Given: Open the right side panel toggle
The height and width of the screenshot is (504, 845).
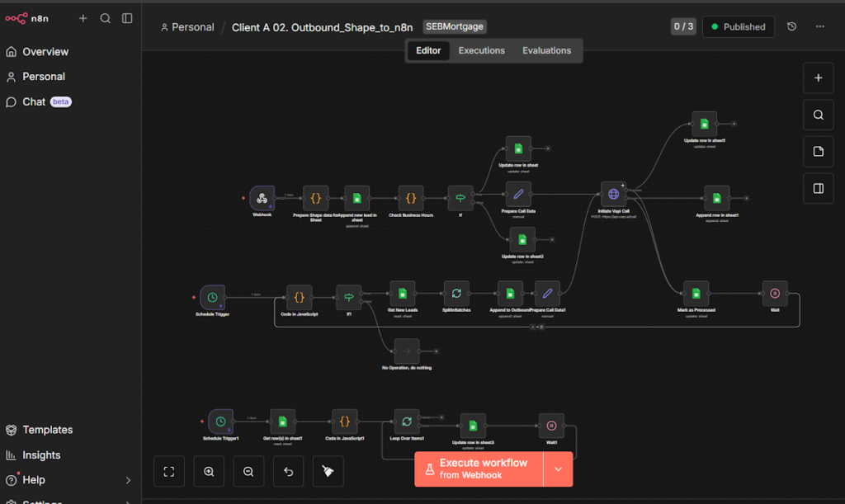Looking at the screenshot, I should (x=818, y=188).
